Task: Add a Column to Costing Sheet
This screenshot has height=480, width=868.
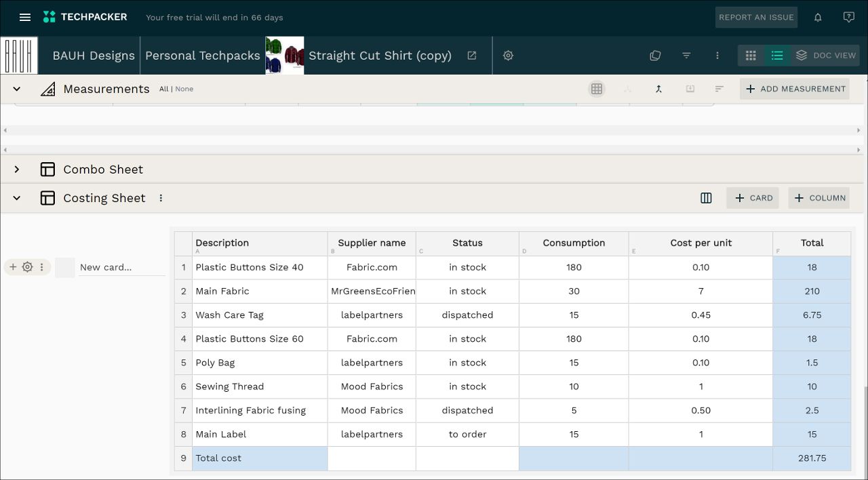Action: coord(819,198)
